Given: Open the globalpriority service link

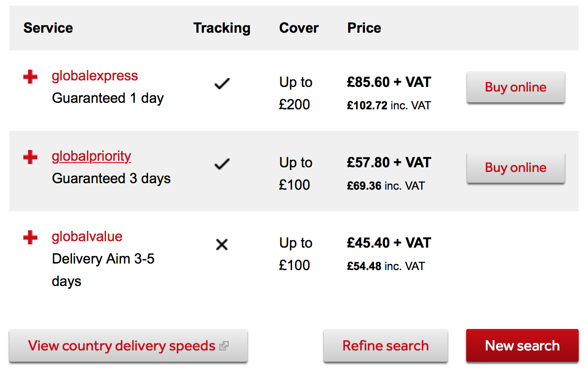Looking at the screenshot, I should (x=91, y=156).
